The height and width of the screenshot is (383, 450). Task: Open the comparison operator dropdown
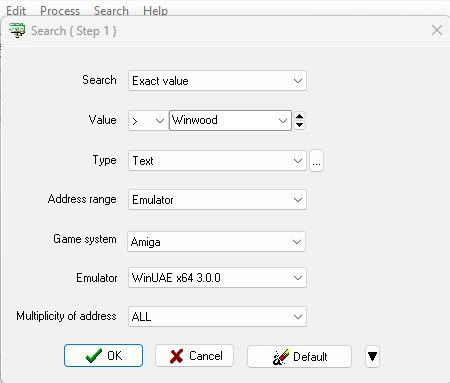[x=148, y=121]
